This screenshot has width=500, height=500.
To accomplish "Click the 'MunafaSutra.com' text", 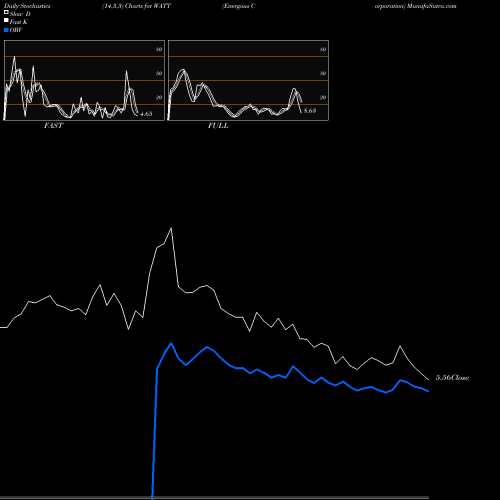I will click(x=432, y=6).
